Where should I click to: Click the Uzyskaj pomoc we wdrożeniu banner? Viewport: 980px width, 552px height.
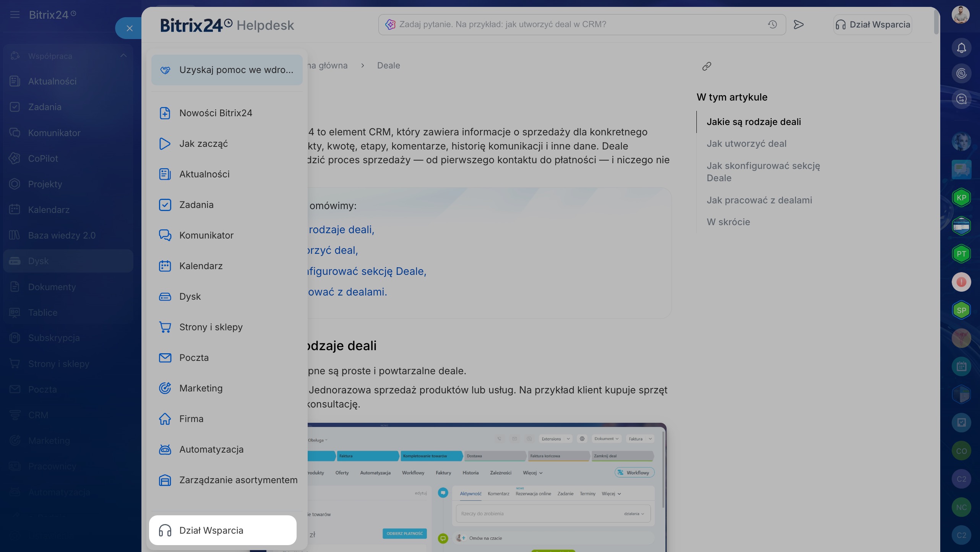tap(227, 70)
